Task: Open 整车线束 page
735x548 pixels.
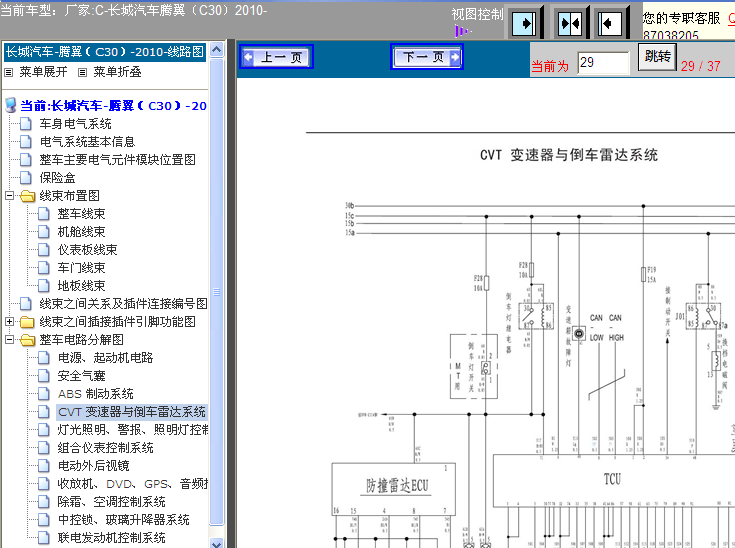Action: pyautogui.click(x=81, y=214)
